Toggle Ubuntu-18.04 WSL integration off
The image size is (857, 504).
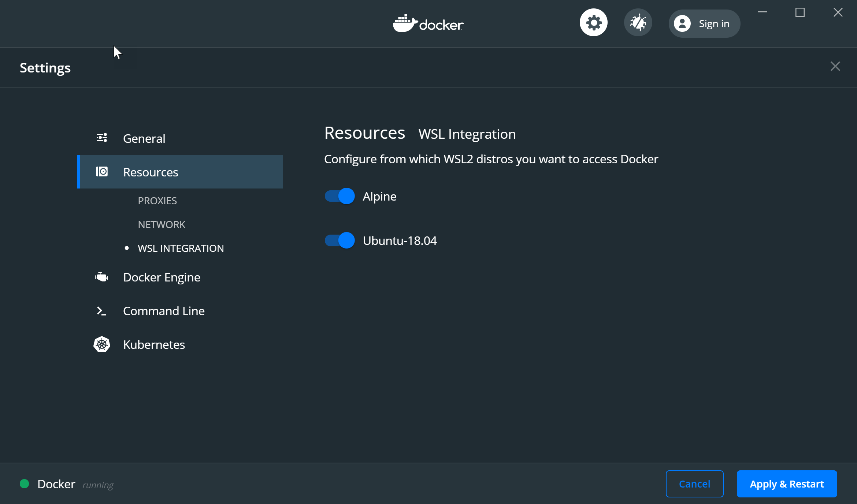[340, 240]
